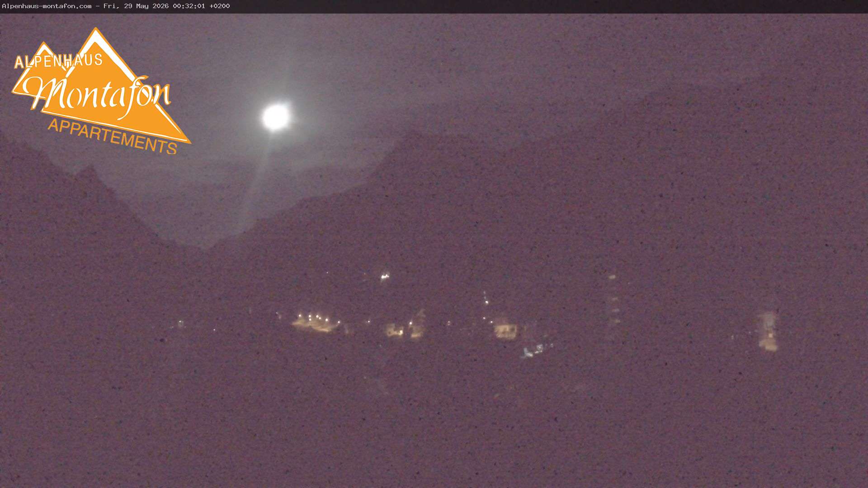Click the ALPENHAUS text in the logo

(59, 61)
